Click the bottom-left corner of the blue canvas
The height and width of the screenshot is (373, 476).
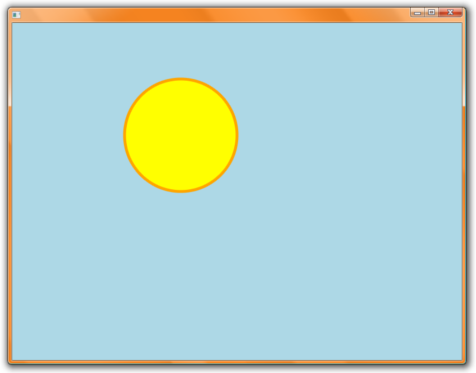14,359
